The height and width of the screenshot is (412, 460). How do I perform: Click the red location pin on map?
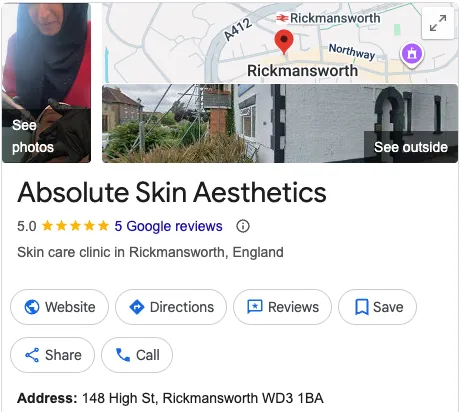(x=284, y=42)
